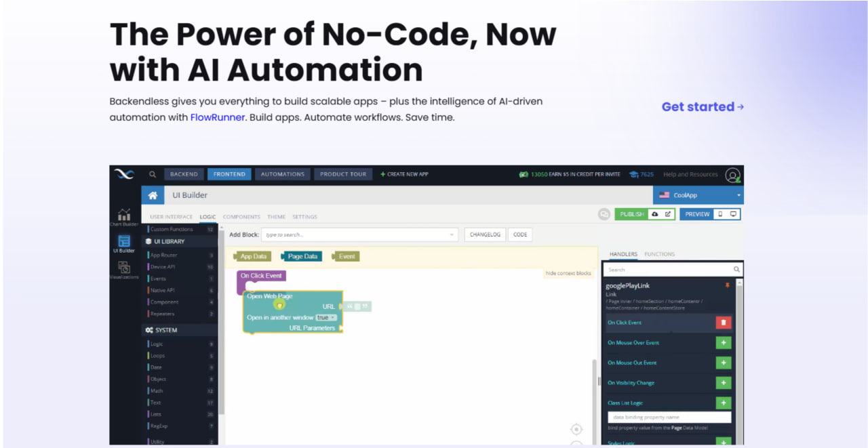868x448 pixels.
Task: Switch to the FUNCTIONS tab
Action: tap(660, 254)
